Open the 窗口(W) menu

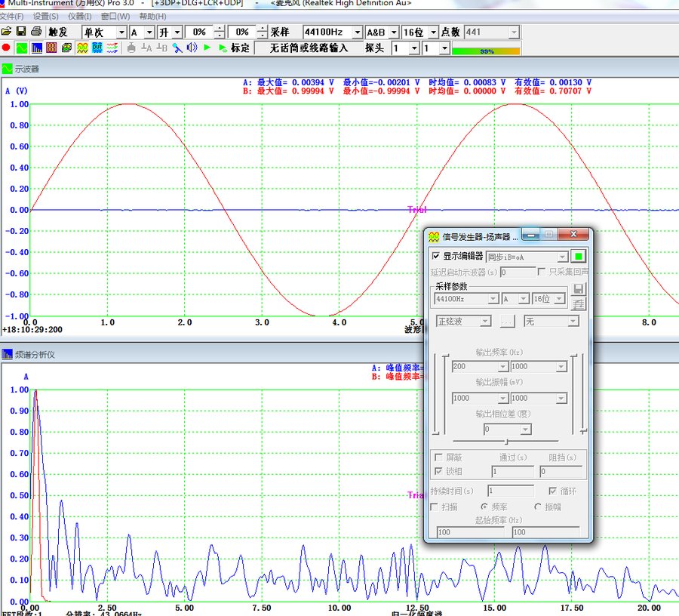coord(115,17)
